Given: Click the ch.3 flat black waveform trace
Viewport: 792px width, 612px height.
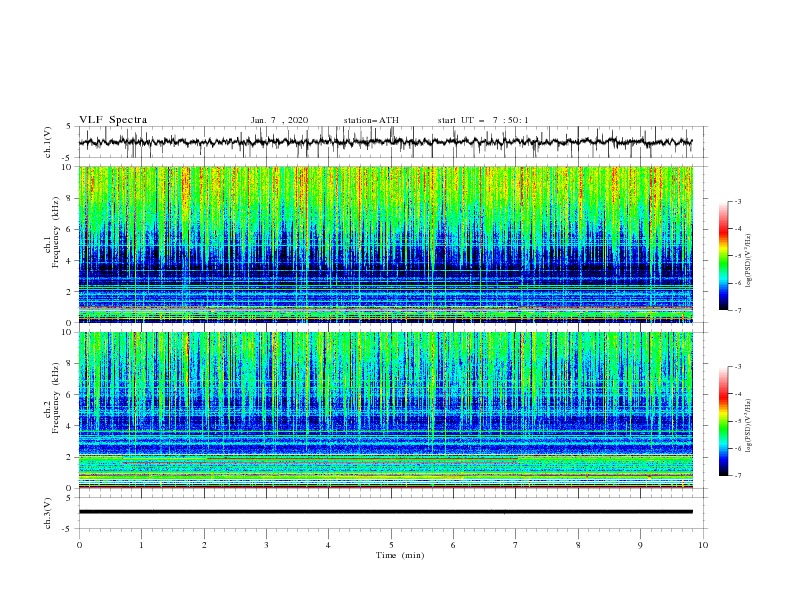Looking at the screenshot, I should (386, 512).
